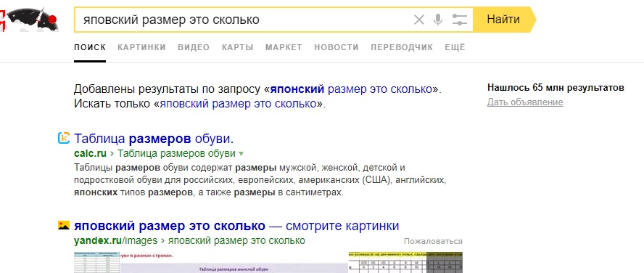Click the Нашлось 65 млн результатов text

[x=556, y=88]
